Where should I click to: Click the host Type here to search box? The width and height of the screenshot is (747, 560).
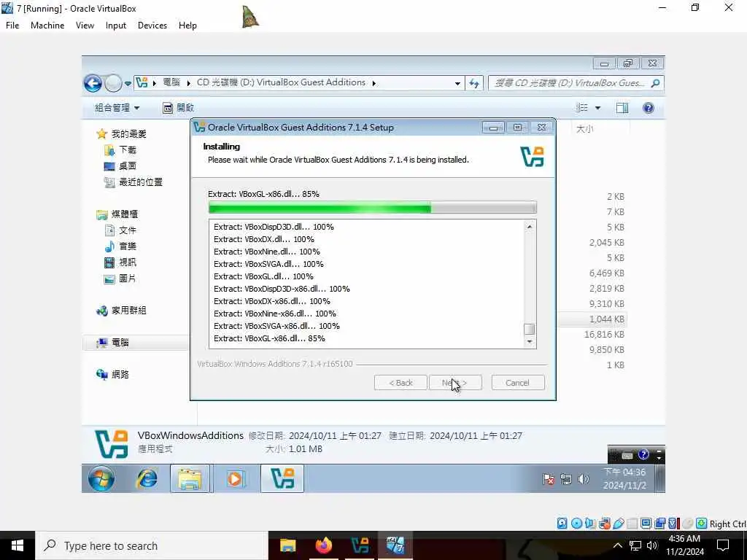pos(152,545)
